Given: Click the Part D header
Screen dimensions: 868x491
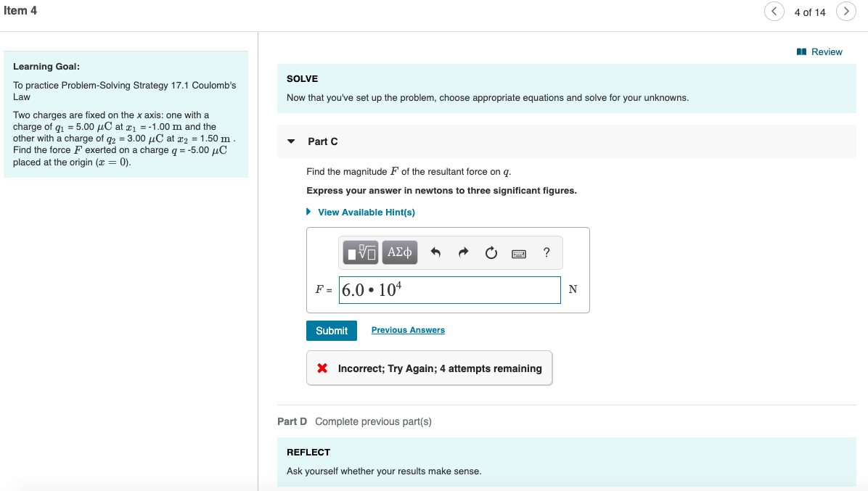Looking at the screenshot, I should [x=292, y=421].
